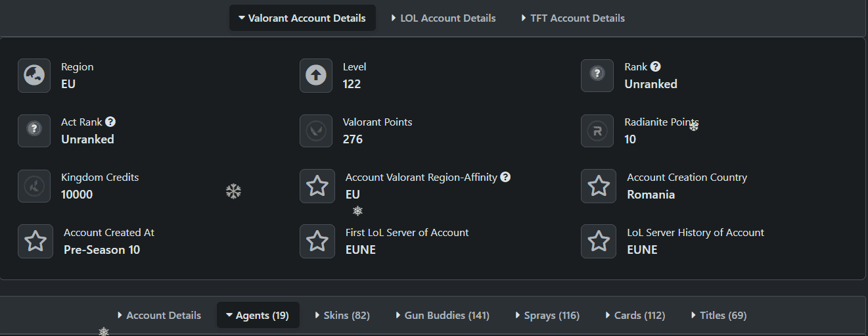The height and width of the screenshot is (336, 868).
Task: Collapse the Valorant Account Details section
Action: (302, 18)
